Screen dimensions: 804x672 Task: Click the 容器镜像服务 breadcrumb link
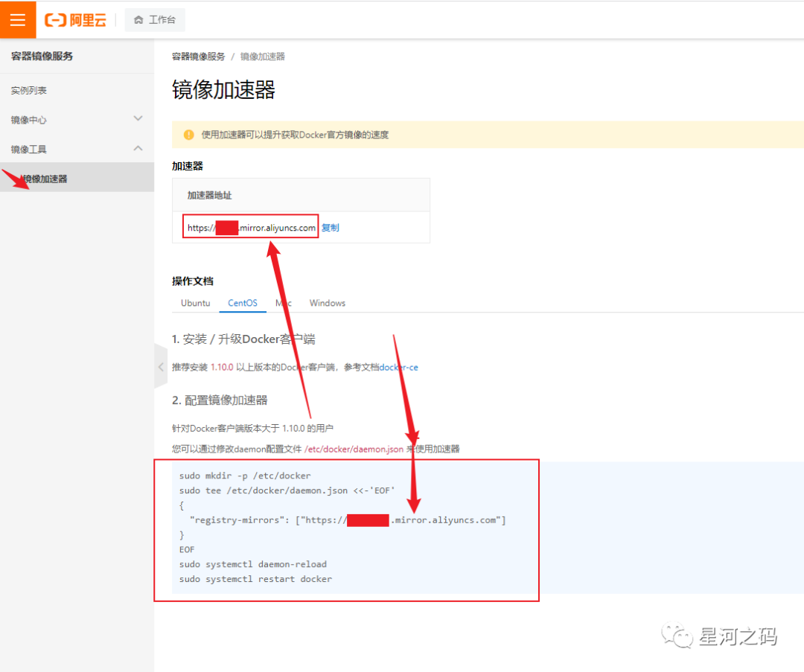pos(199,57)
